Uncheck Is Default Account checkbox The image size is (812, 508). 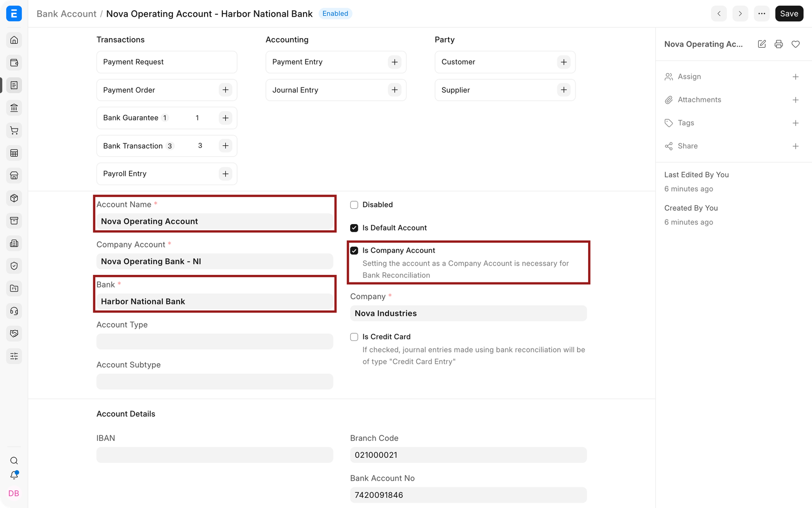[354, 228]
